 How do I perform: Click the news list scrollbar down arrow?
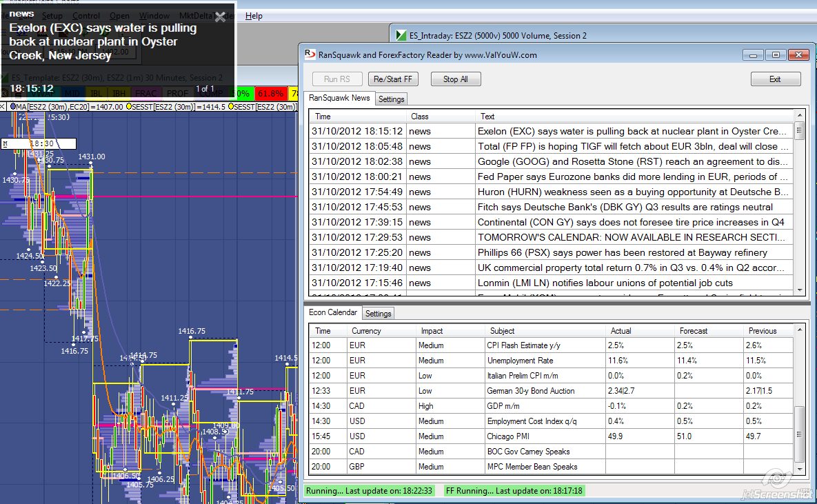point(799,290)
